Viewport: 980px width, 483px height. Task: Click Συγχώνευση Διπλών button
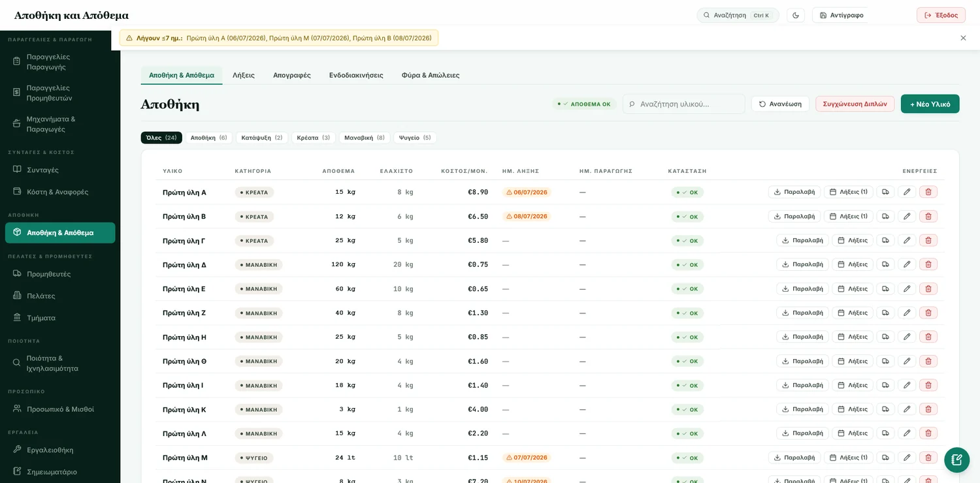[x=855, y=104]
